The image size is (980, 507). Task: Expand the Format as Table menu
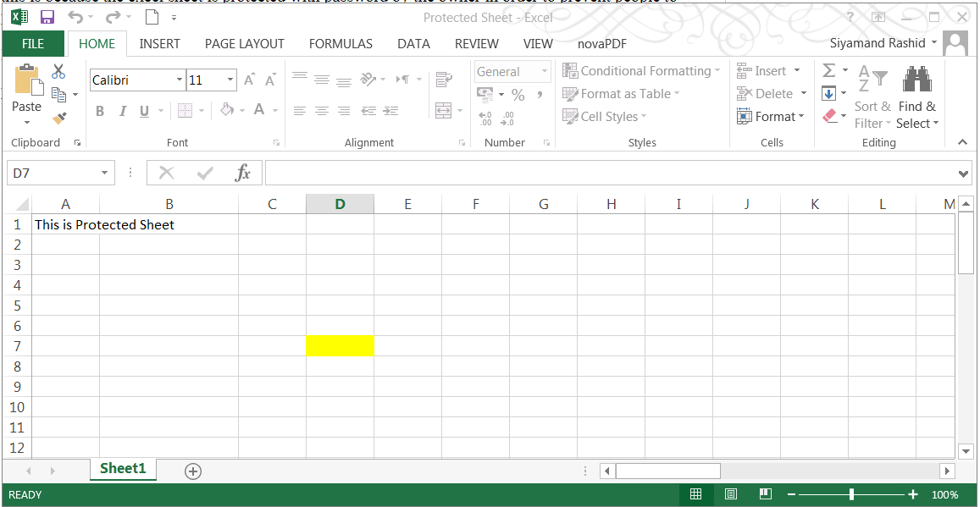[x=622, y=94]
